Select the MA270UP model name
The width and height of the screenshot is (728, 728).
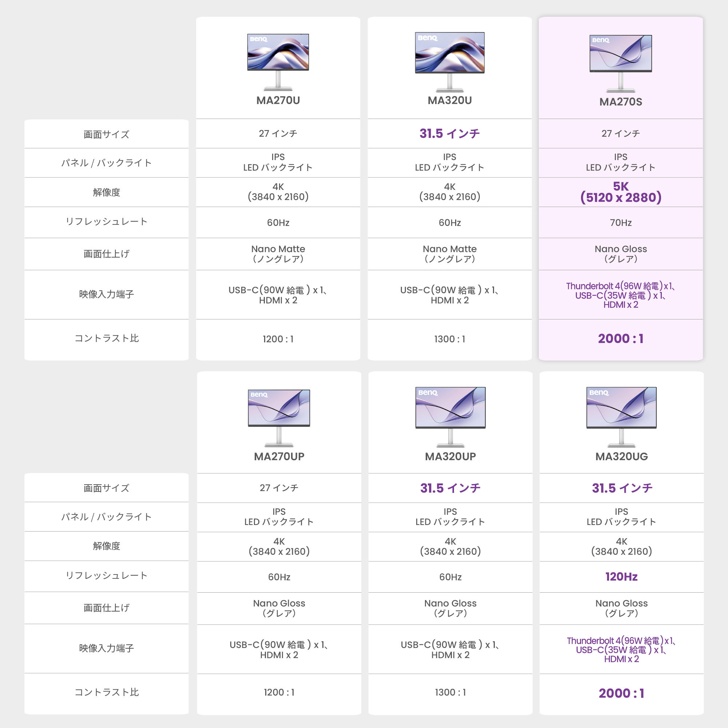tap(279, 456)
